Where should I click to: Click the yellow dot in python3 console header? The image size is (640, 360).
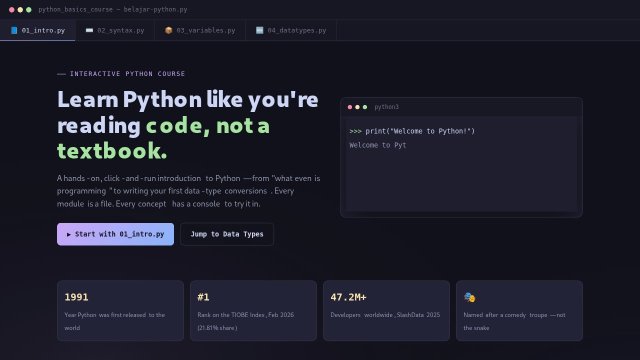(358, 107)
